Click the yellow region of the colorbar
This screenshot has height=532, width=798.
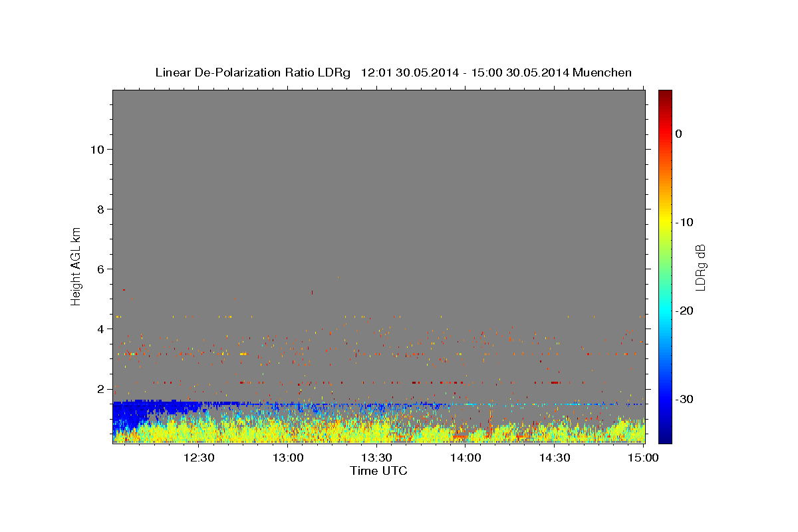[x=665, y=222]
